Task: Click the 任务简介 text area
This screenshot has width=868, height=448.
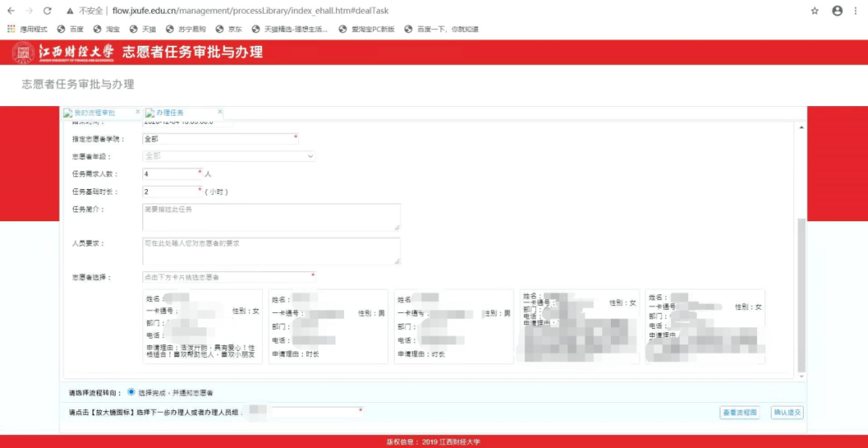Action: [272, 217]
